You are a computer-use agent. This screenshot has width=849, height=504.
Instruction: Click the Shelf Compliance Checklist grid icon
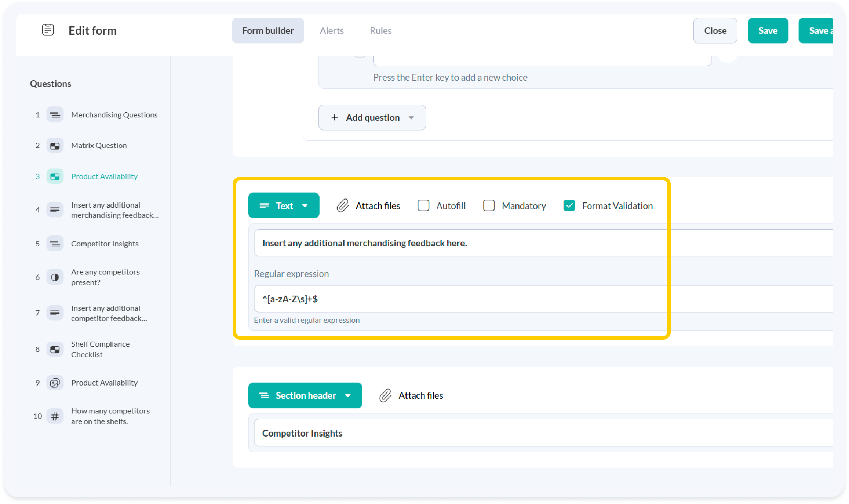click(x=55, y=349)
